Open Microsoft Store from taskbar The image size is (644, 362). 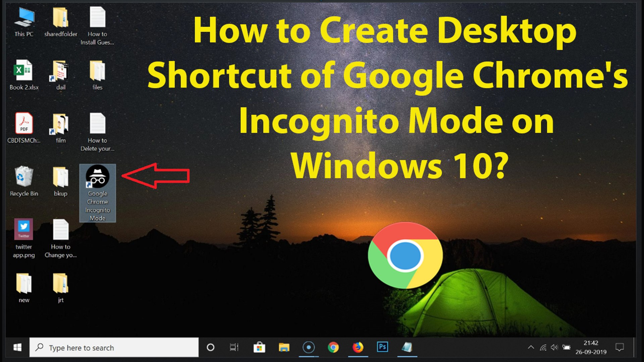259,347
